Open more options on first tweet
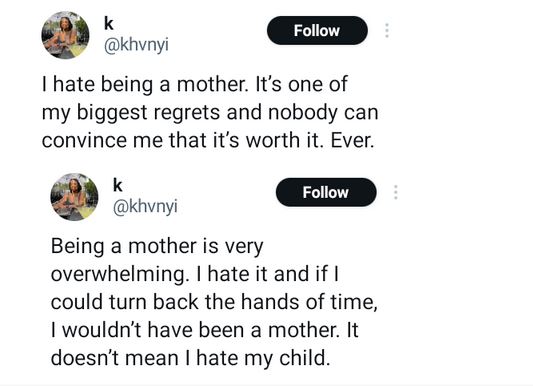 pyautogui.click(x=386, y=31)
